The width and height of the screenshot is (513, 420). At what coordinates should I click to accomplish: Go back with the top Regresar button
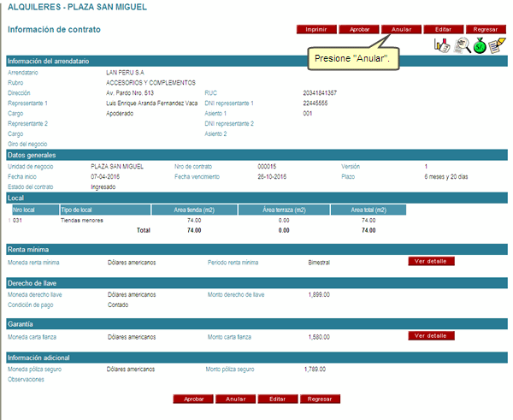click(x=485, y=29)
